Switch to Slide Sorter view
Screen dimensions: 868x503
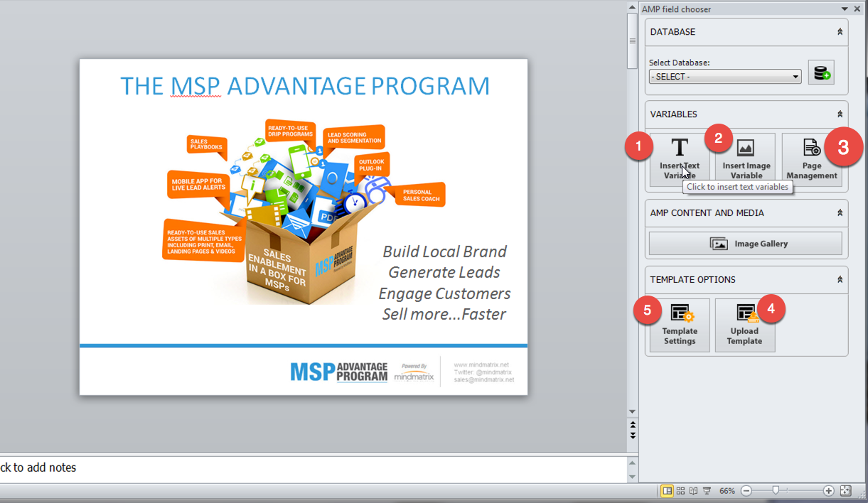pyautogui.click(x=680, y=491)
